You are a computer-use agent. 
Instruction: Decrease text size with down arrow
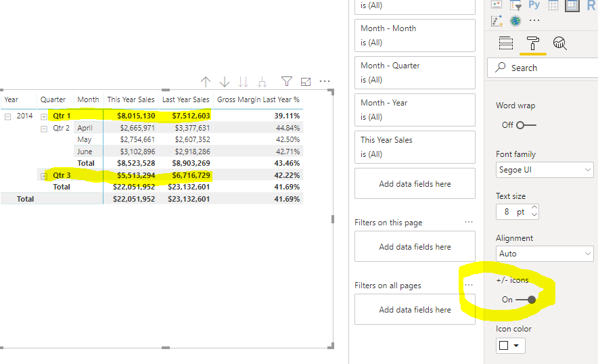[x=534, y=214]
